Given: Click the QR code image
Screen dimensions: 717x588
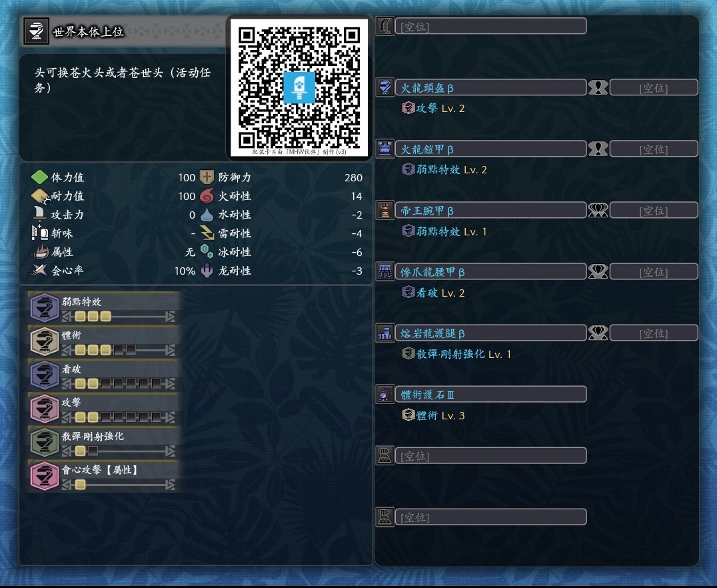Looking at the screenshot, I should click(x=299, y=87).
